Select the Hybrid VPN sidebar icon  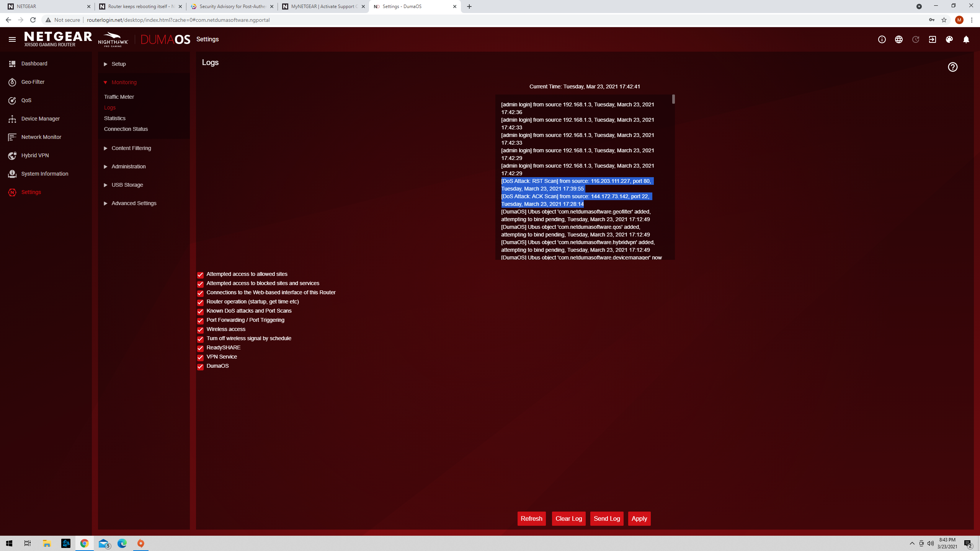tap(35, 155)
